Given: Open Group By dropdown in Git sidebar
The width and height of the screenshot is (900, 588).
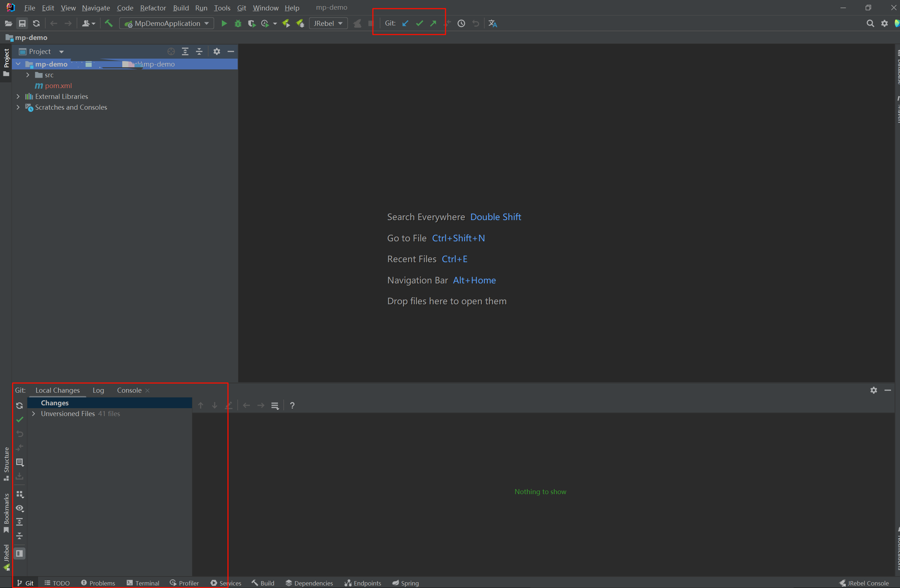Looking at the screenshot, I should (20, 494).
